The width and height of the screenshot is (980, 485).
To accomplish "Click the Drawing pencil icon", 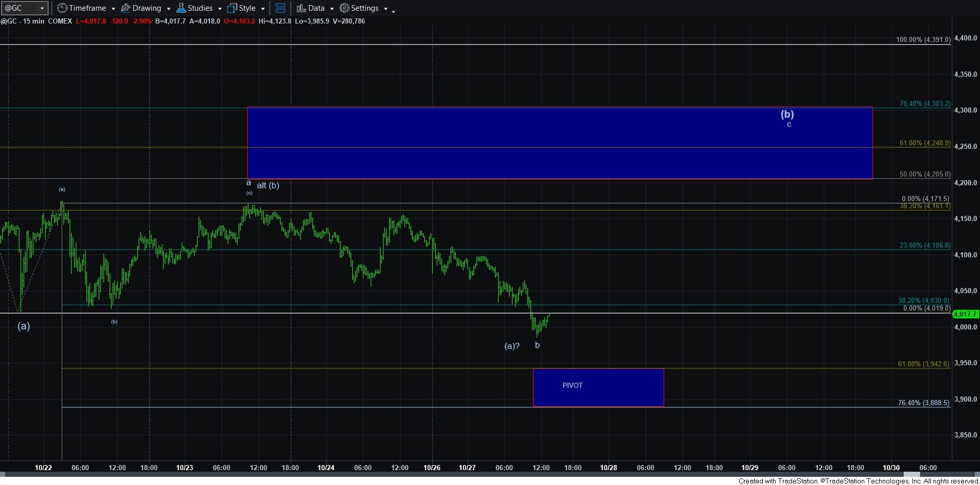I will tap(125, 8).
